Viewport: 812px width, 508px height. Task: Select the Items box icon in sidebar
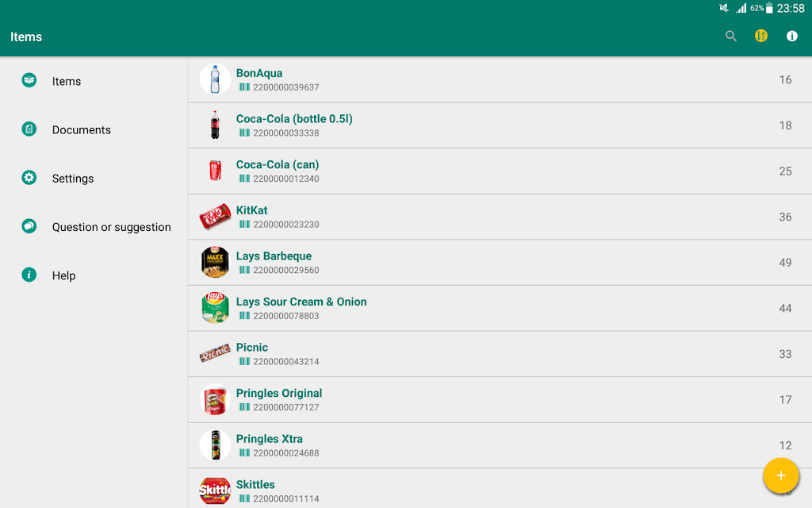click(29, 80)
